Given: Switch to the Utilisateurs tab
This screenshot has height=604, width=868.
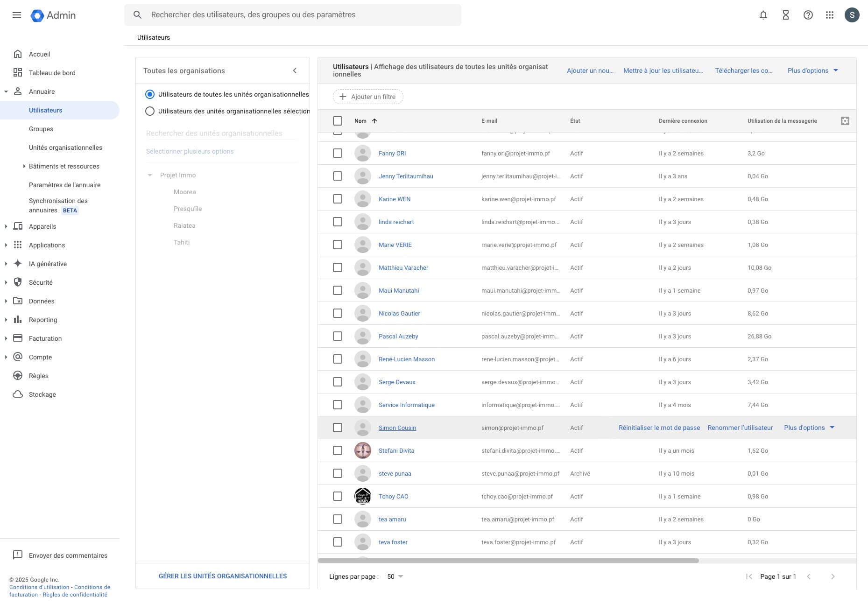Looking at the screenshot, I should click(x=153, y=37).
